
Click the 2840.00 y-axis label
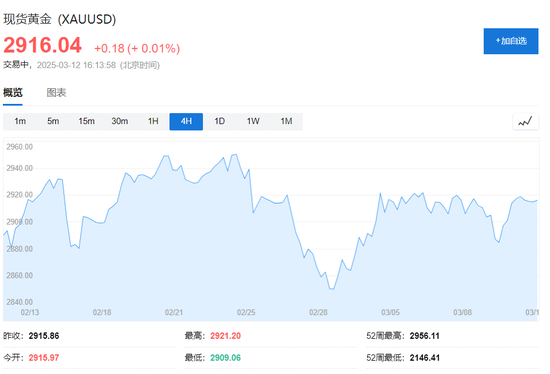20,302
